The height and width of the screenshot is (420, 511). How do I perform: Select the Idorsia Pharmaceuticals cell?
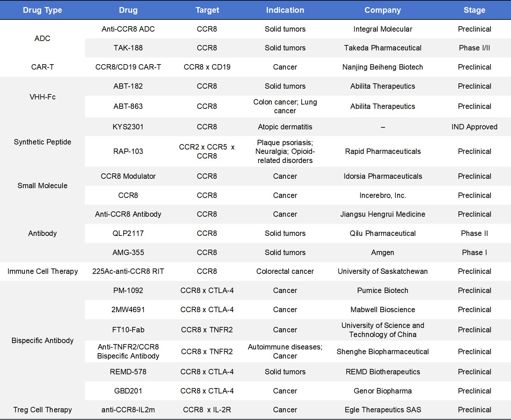pyautogui.click(x=382, y=176)
